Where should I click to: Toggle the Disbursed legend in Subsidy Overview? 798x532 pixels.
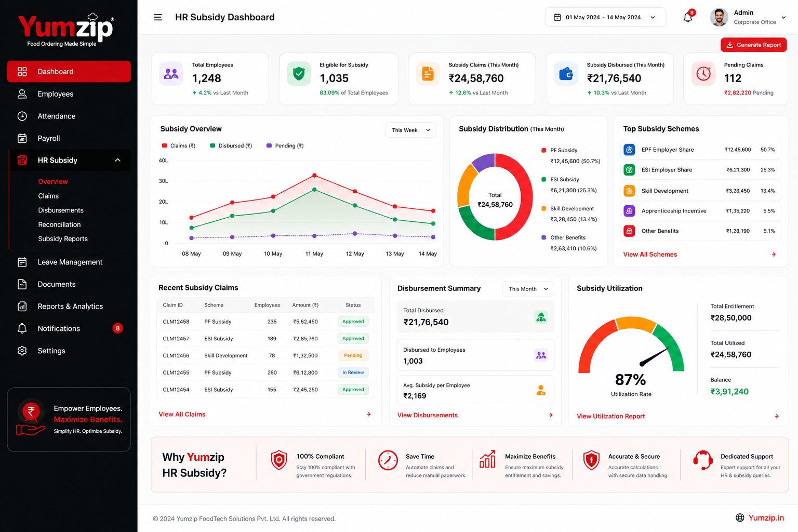coord(231,146)
